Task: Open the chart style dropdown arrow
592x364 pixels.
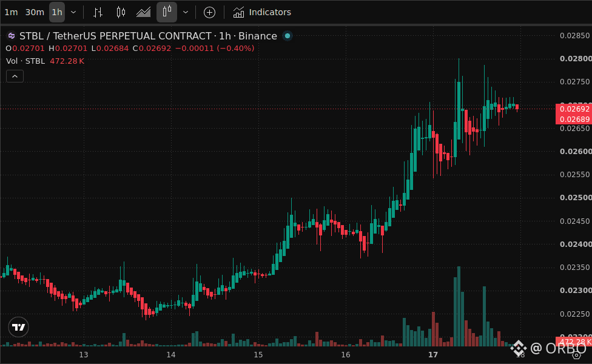Action: pyautogui.click(x=186, y=12)
